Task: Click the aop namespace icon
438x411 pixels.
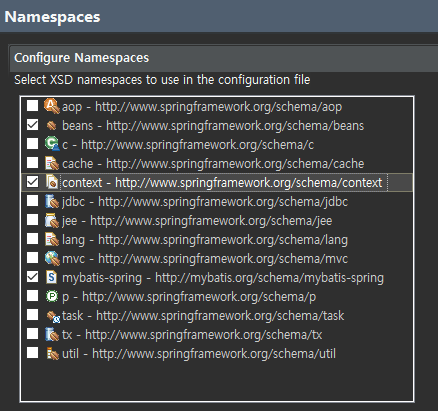Action: coord(52,106)
